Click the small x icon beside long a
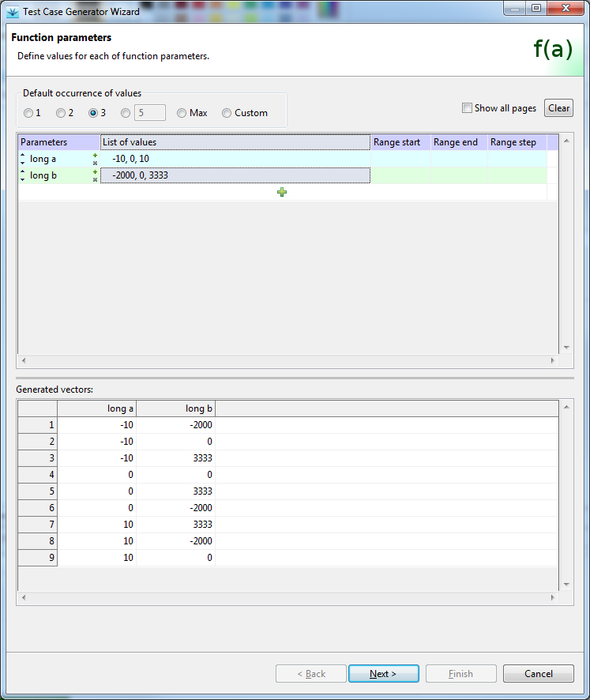590x700 pixels. click(x=95, y=163)
